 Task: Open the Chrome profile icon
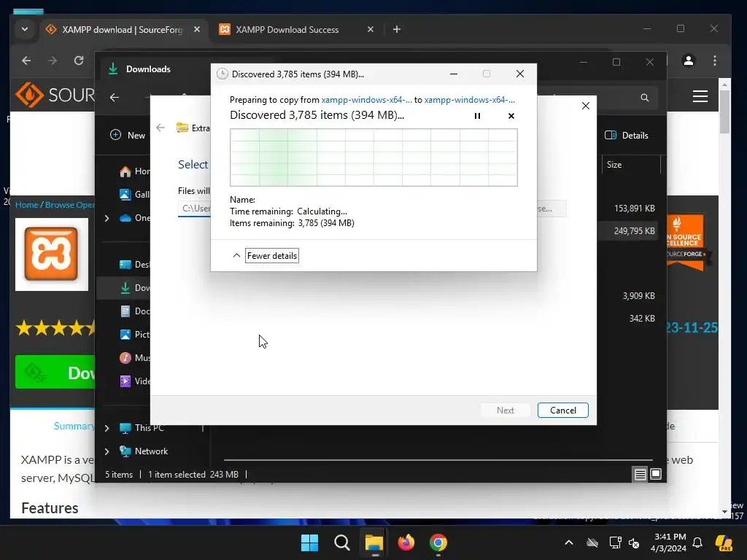coord(689,61)
